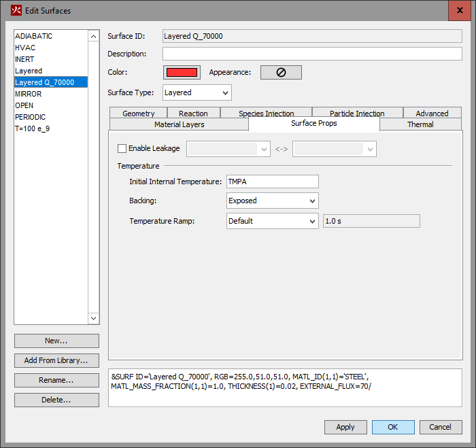This screenshot has width=476, height=448.
Task: Click the Apply button
Action: tap(345, 427)
